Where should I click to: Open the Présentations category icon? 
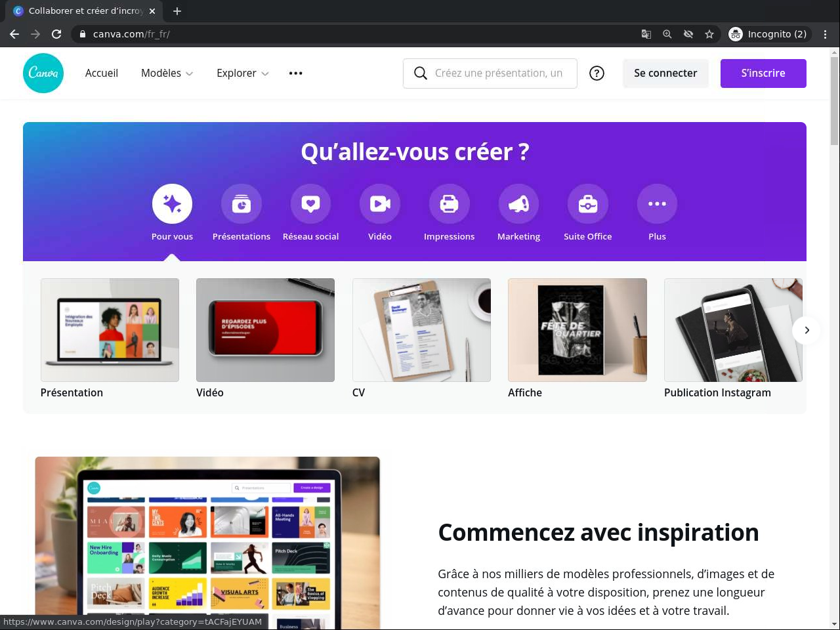pos(241,204)
